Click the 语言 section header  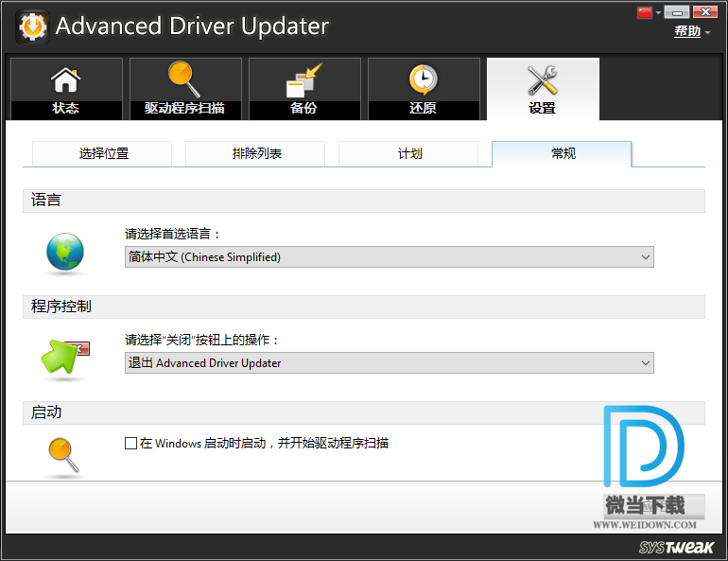pyautogui.click(x=364, y=201)
